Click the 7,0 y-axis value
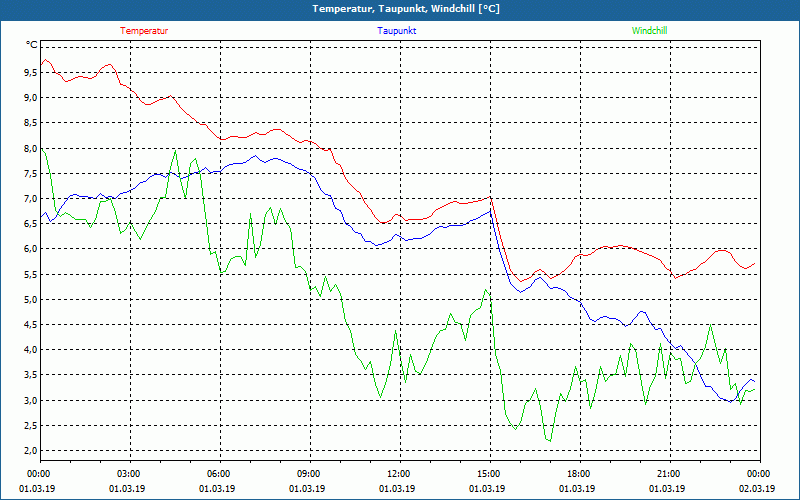Viewport: 800px width, 500px height. pos(31,198)
